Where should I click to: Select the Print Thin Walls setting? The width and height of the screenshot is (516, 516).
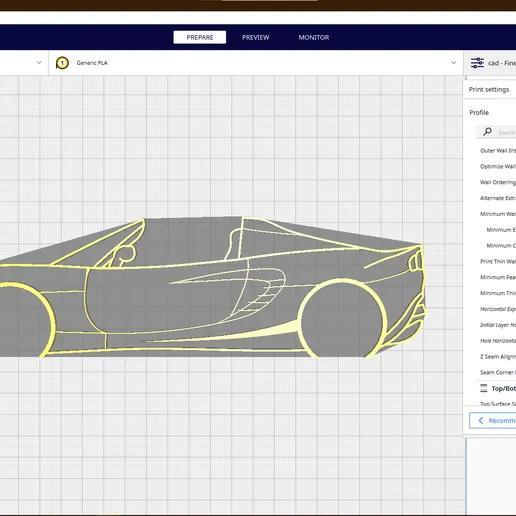click(498, 261)
